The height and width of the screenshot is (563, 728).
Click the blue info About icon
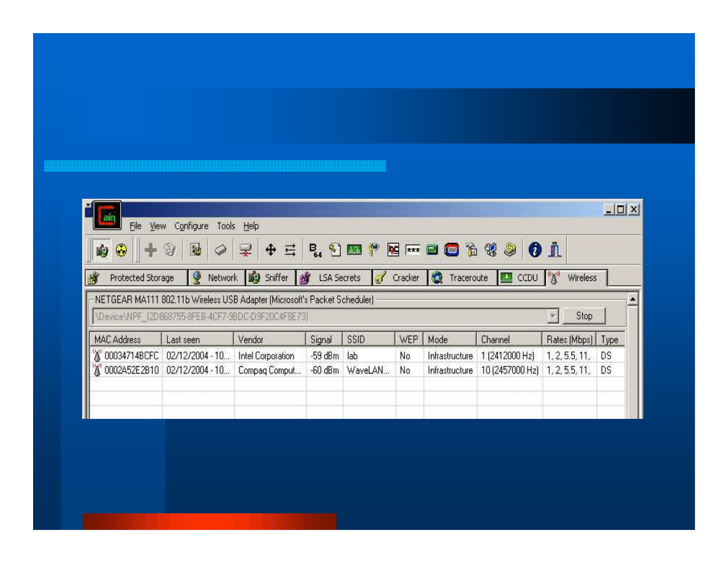coord(536,250)
